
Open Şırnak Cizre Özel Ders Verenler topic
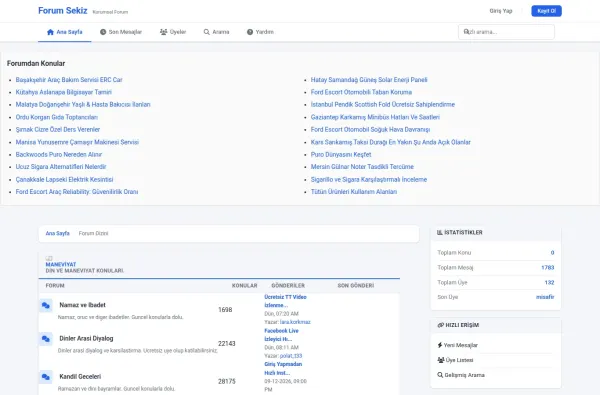pyautogui.click(x=58, y=129)
